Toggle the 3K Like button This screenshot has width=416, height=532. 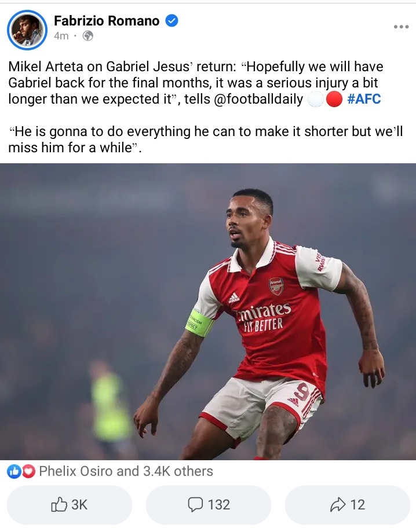click(70, 505)
